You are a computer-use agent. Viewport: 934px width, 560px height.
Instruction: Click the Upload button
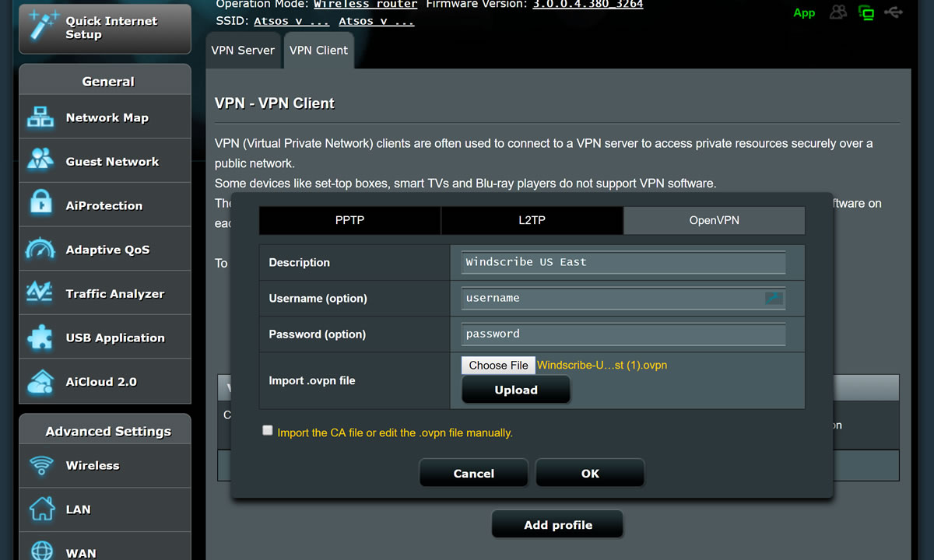point(516,390)
